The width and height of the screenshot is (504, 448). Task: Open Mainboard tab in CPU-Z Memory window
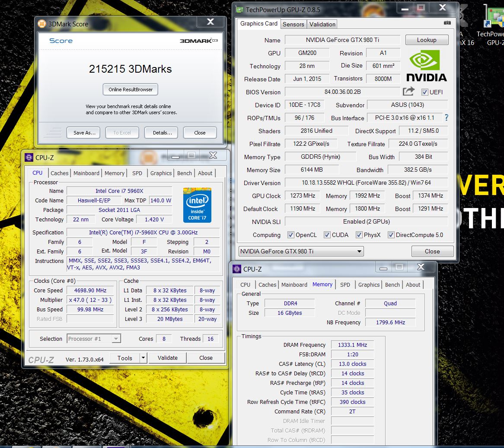tap(294, 285)
